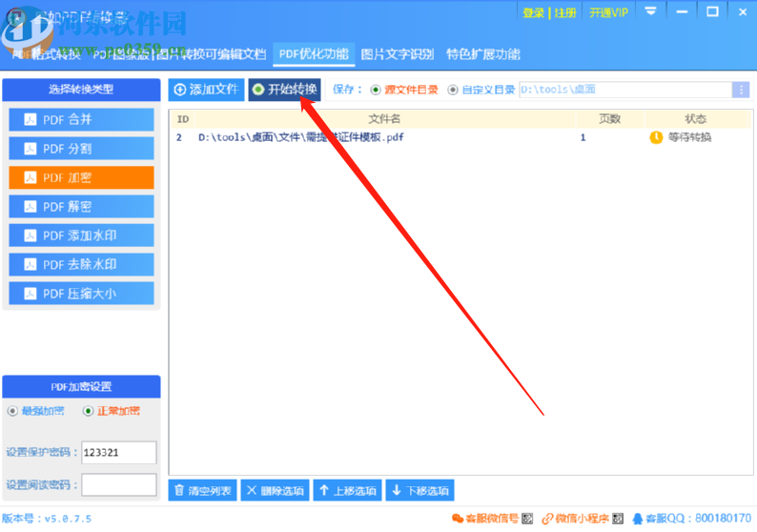
Task: Open the 客服微信号 QR code icon
Action: click(x=527, y=519)
